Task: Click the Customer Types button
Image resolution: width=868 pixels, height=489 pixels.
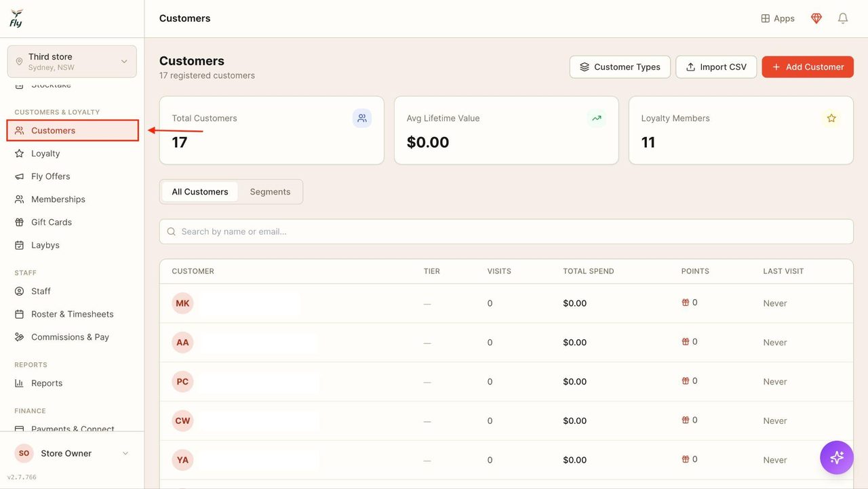Action: pos(620,67)
